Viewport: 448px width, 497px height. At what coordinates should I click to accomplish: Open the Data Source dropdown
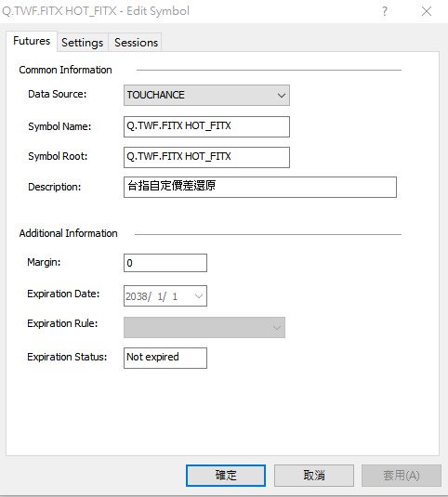coord(206,95)
